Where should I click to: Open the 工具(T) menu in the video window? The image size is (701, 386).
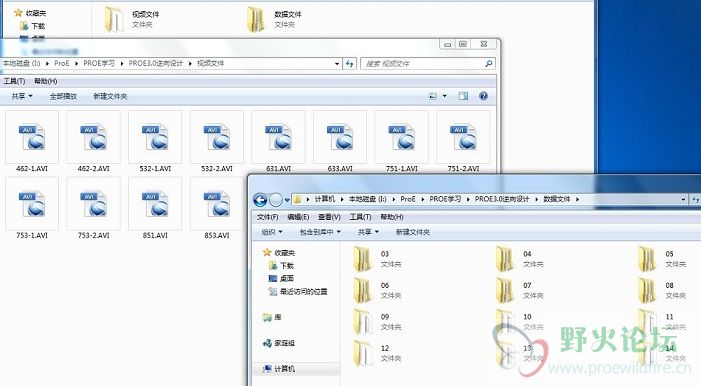pos(14,81)
